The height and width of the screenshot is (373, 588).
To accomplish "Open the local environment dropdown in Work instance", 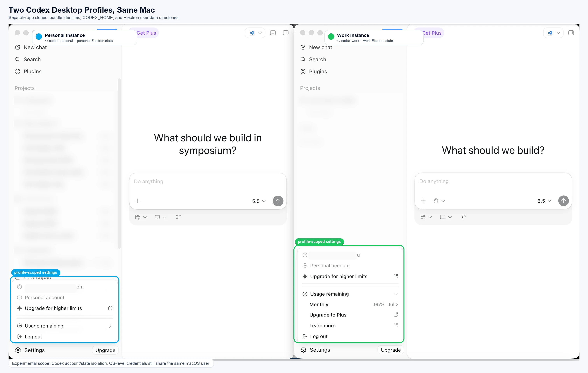I will click(x=446, y=217).
